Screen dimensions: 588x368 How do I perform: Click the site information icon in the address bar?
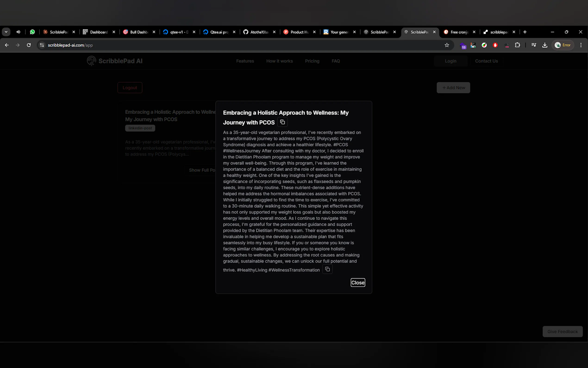coord(42,45)
